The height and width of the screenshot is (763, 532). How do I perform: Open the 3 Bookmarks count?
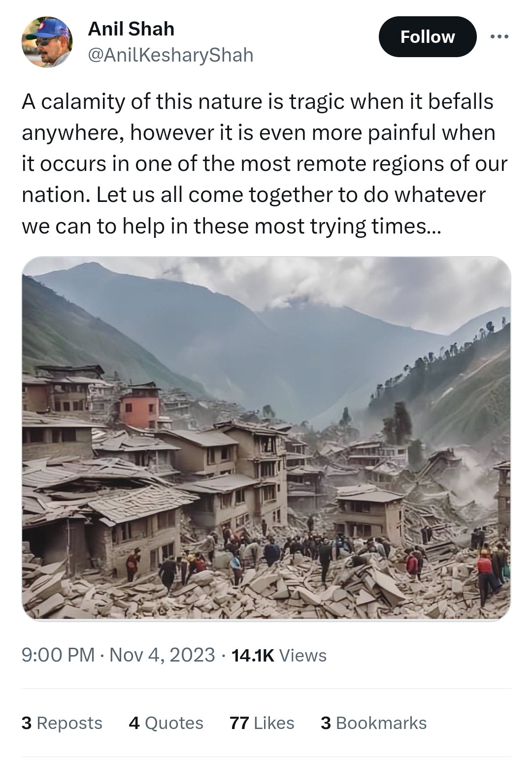[373, 723]
